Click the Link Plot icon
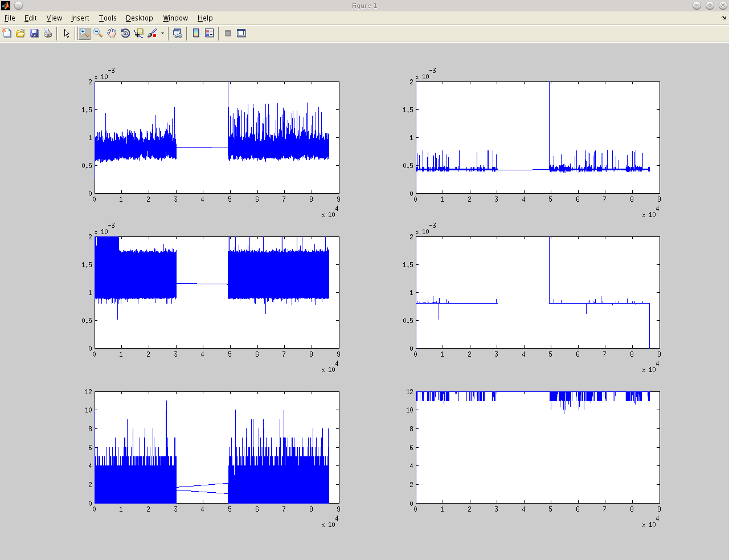 pyautogui.click(x=178, y=34)
